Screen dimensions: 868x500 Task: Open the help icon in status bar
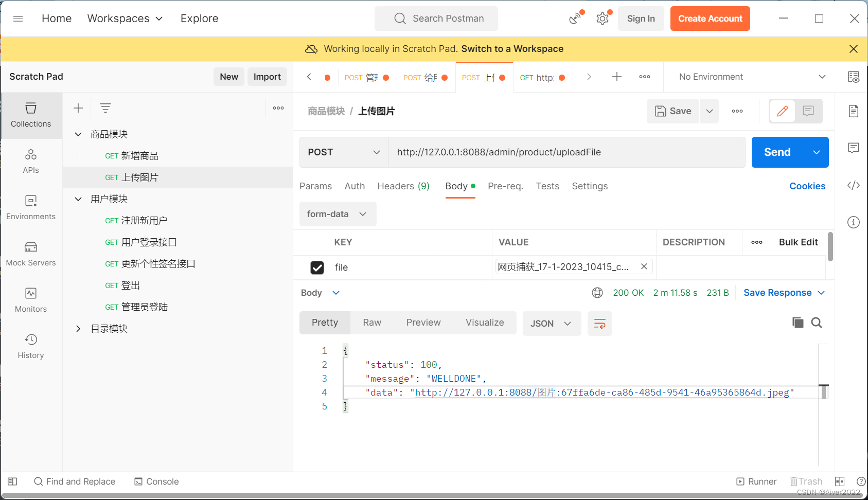click(x=861, y=481)
